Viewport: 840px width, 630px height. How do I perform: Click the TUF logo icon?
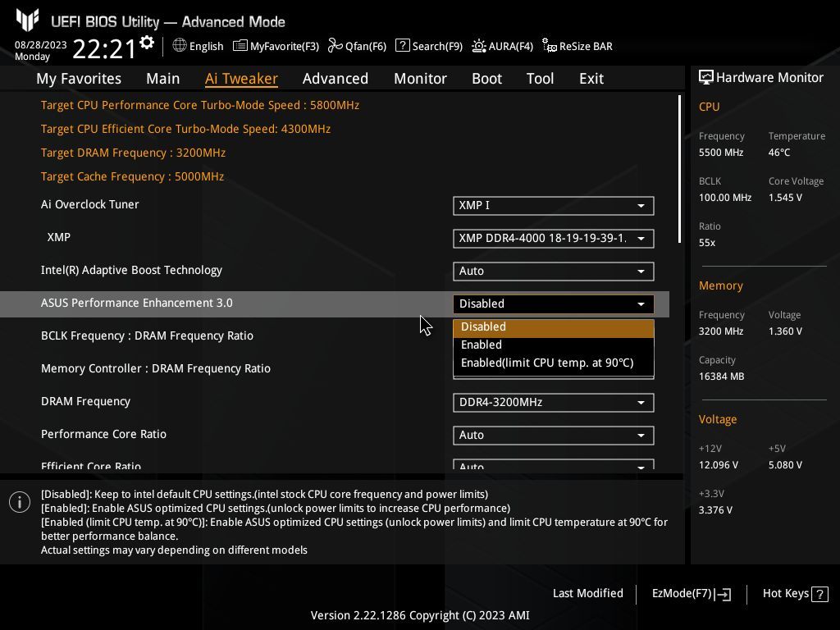coord(27,21)
